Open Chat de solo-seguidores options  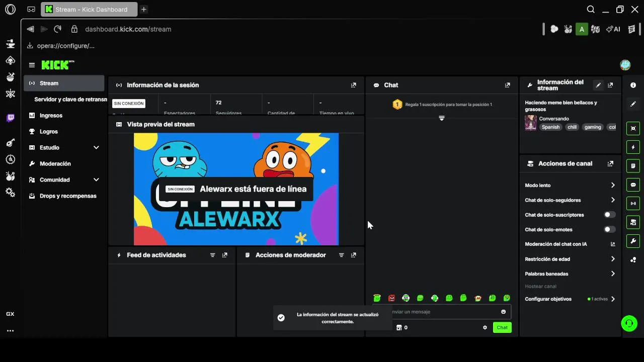570,200
